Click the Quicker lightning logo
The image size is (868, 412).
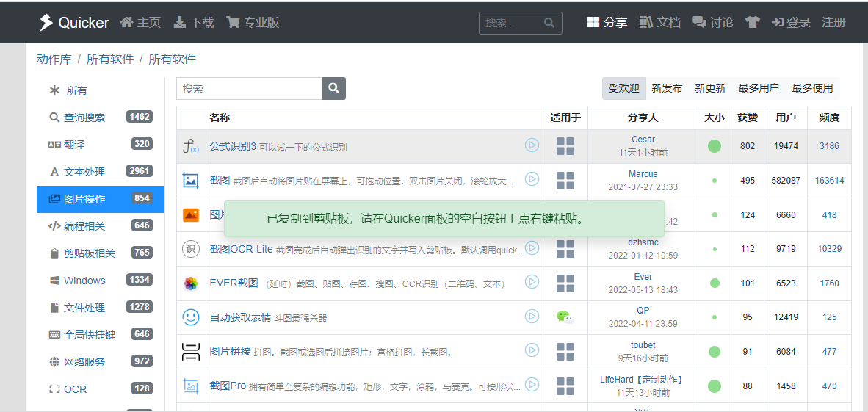pos(46,22)
